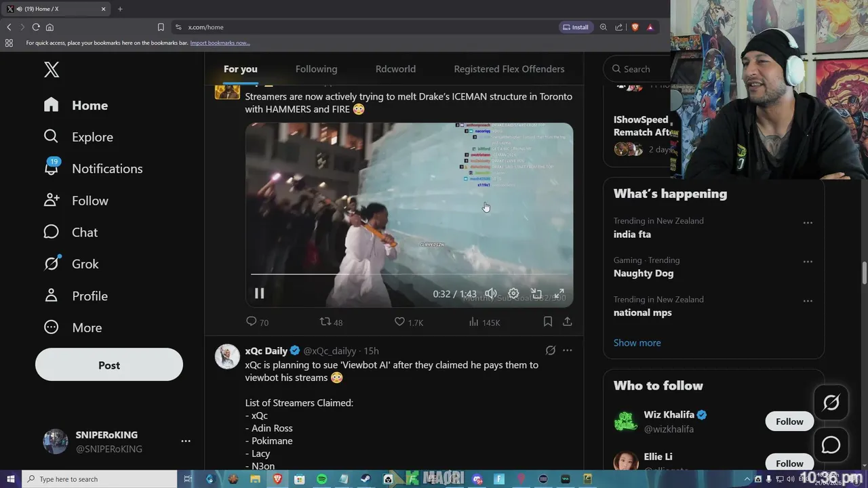Open Notifications with 19 badge
Screen dimensions: 868x488
(x=93, y=169)
